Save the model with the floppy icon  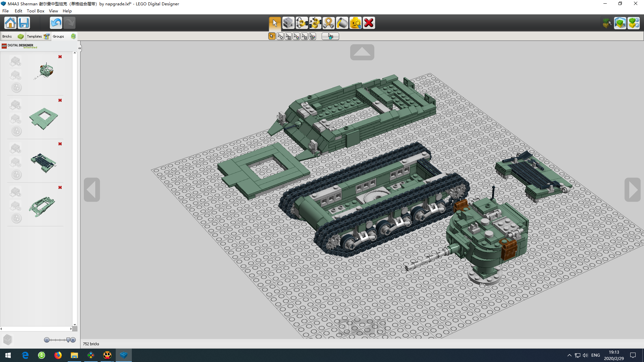(x=24, y=23)
